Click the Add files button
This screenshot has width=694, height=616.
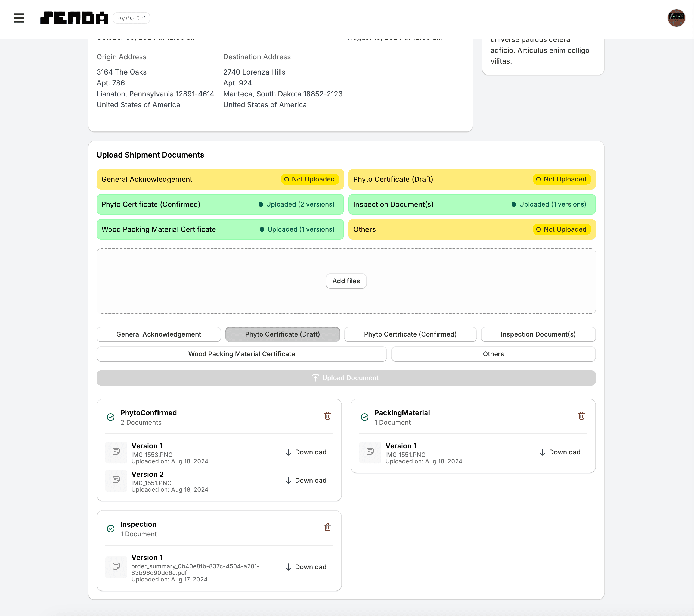click(346, 281)
